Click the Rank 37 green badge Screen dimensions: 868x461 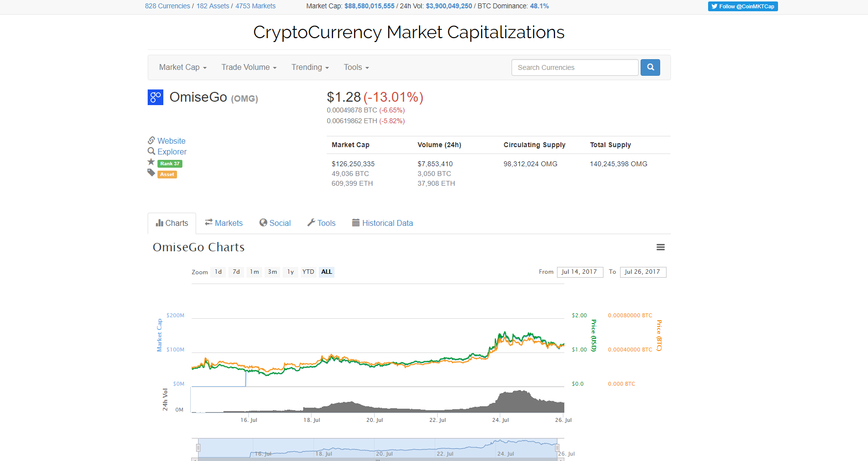coord(170,164)
